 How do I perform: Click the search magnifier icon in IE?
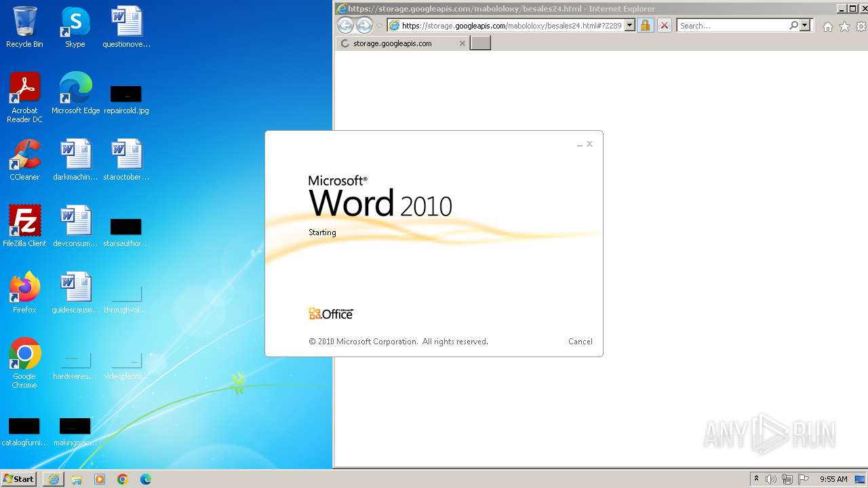(793, 26)
